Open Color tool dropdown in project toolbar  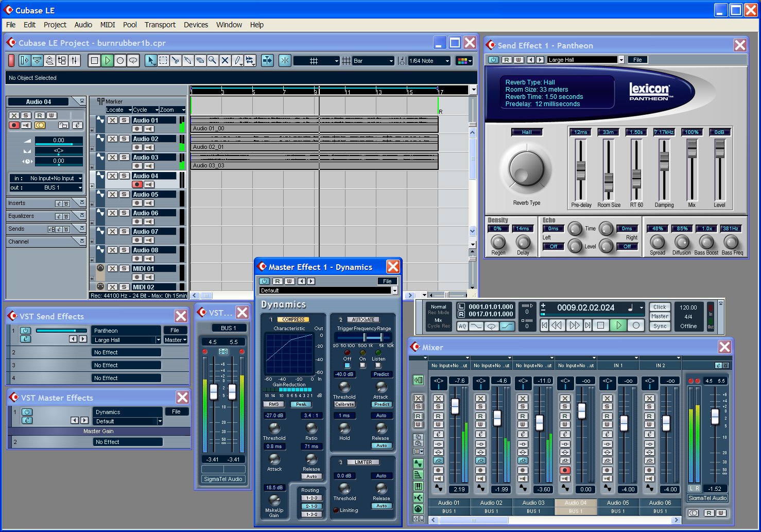(464, 60)
